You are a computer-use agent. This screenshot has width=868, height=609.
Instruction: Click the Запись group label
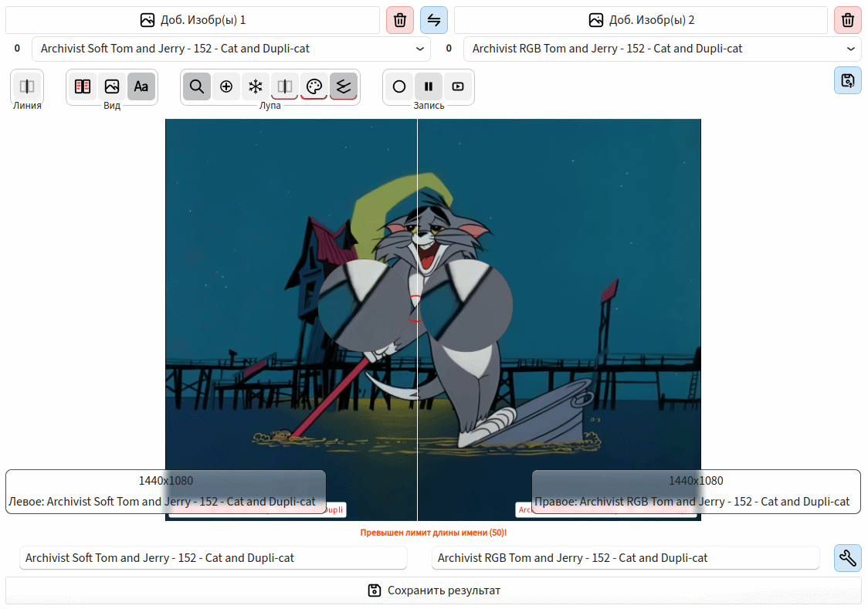[x=429, y=106]
